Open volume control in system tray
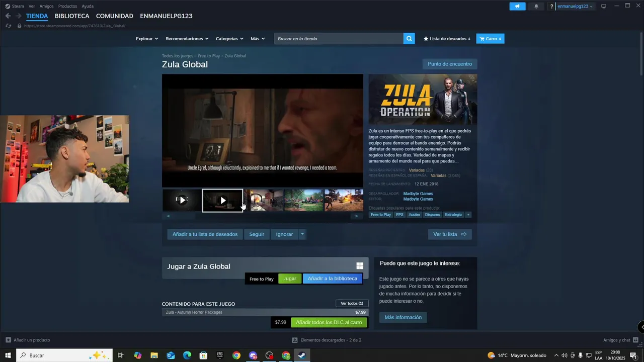The image size is (644, 362). pyautogui.click(x=564, y=355)
